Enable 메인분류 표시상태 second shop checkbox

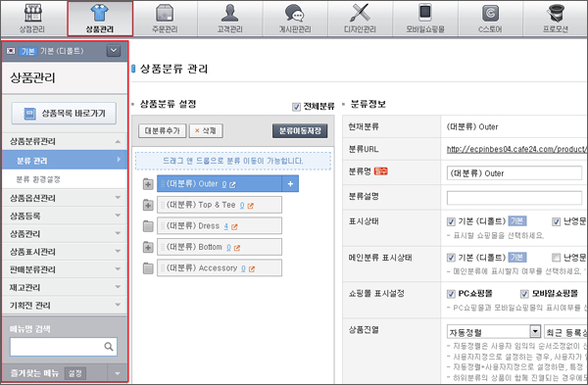pyautogui.click(x=556, y=258)
